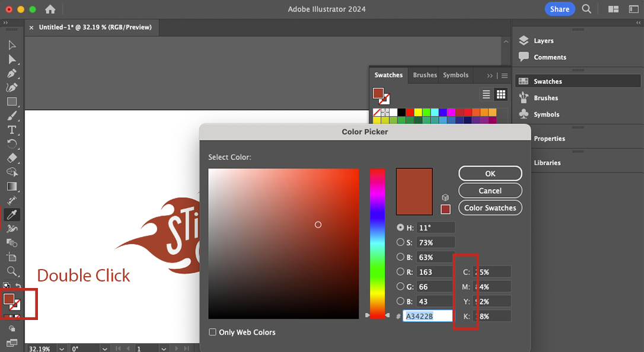This screenshot has width=644, height=352.
Task: Click the hex color field A3422B
Action: coord(427,316)
